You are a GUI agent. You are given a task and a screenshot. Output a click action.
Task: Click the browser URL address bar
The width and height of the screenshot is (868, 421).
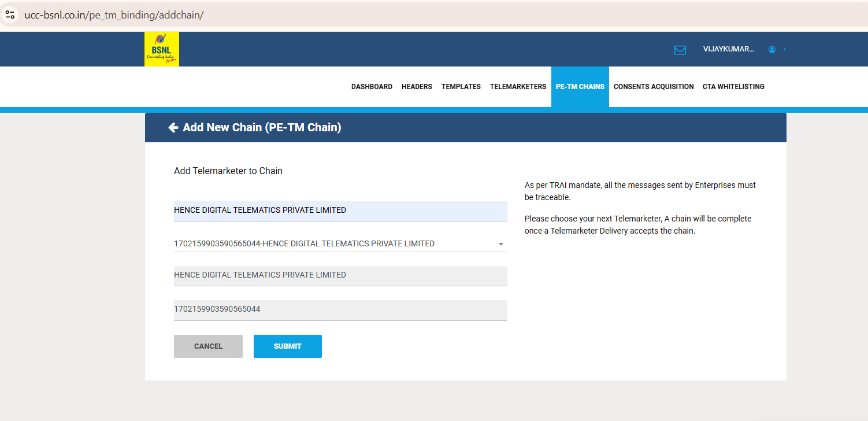click(434, 14)
